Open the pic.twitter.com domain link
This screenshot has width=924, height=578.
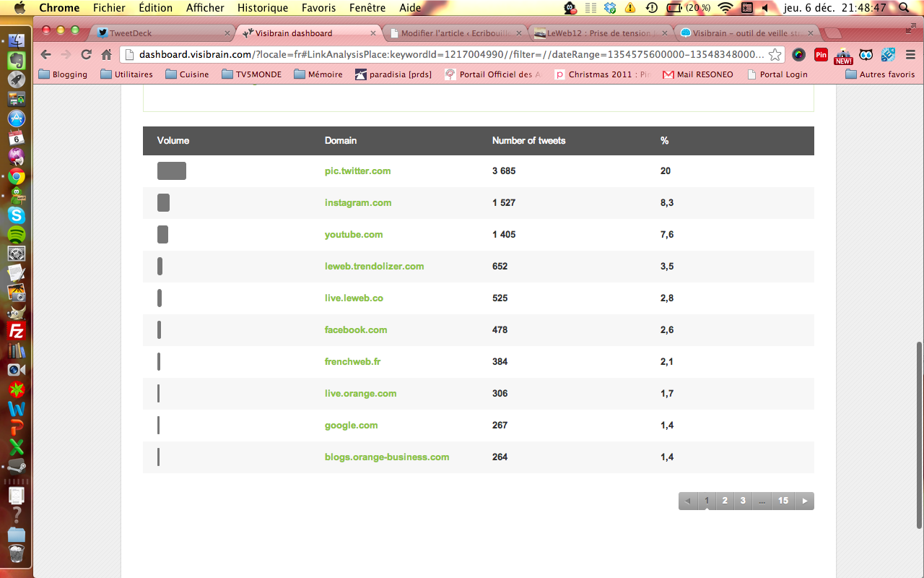pos(357,171)
